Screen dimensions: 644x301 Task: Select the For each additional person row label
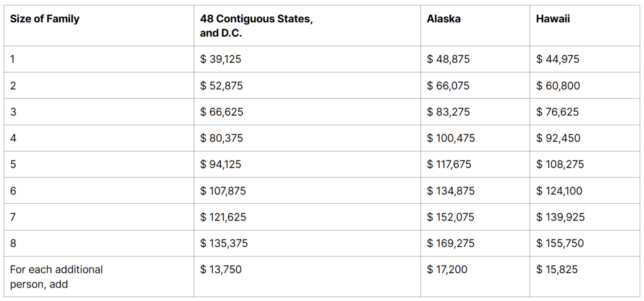[x=56, y=277]
